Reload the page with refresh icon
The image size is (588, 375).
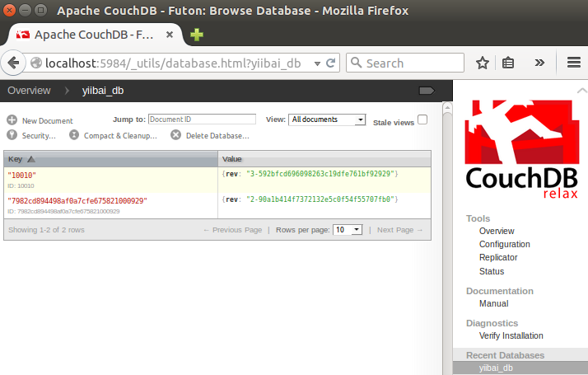(x=330, y=63)
